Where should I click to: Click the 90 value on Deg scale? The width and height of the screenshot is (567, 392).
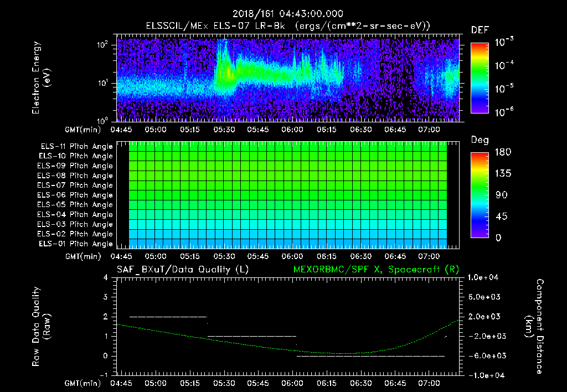[x=502, y=195]
